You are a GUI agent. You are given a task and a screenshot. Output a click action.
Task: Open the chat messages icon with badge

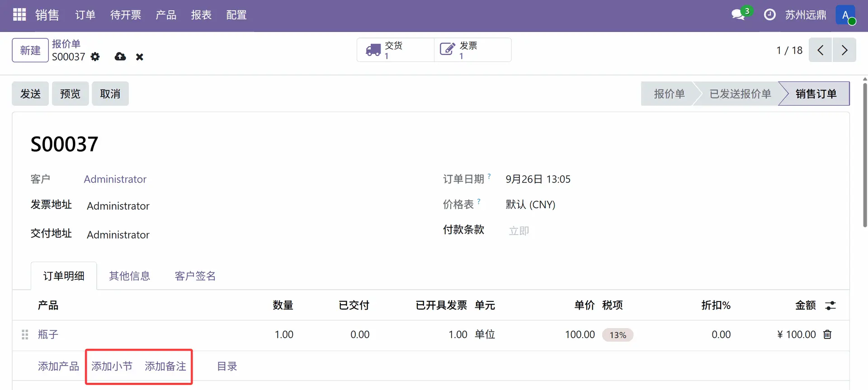click(x=738, y=15)
